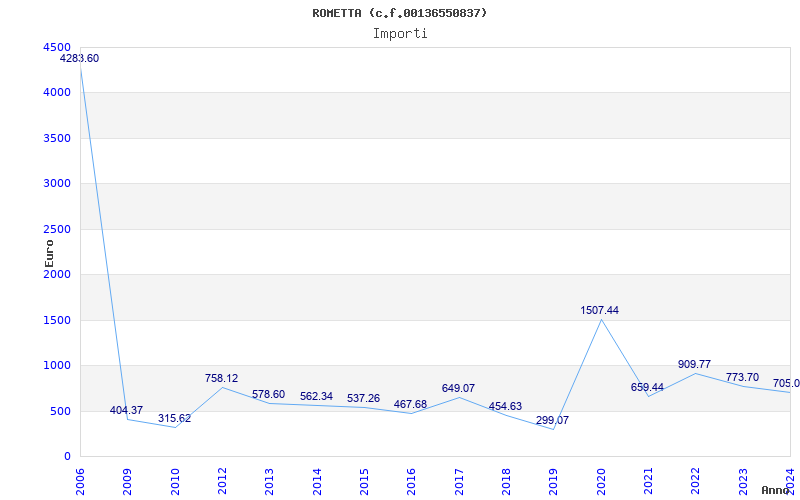Select the 1000 y-axis tick label
The height and width of the screenshot is (500, 800).
click(x=57, y=366)
